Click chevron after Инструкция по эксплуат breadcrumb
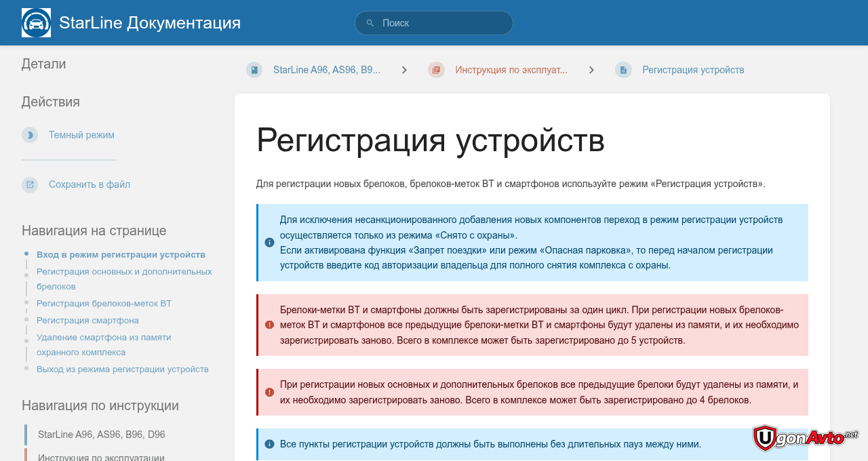Viewport: 868px width, 461px height. pos(591,70)
